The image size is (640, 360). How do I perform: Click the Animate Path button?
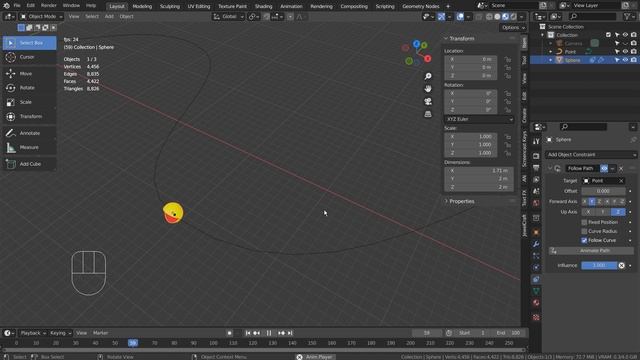click(591, 251)
